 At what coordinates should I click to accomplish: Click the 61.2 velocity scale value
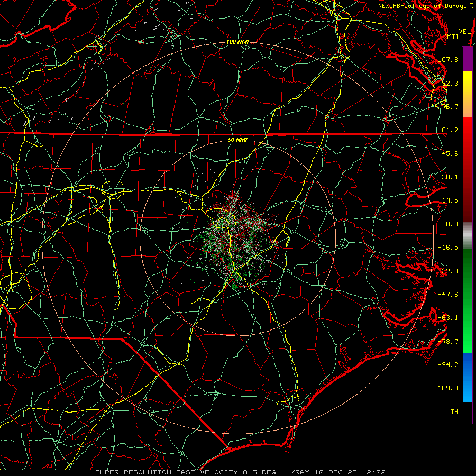tap(450, 130)
